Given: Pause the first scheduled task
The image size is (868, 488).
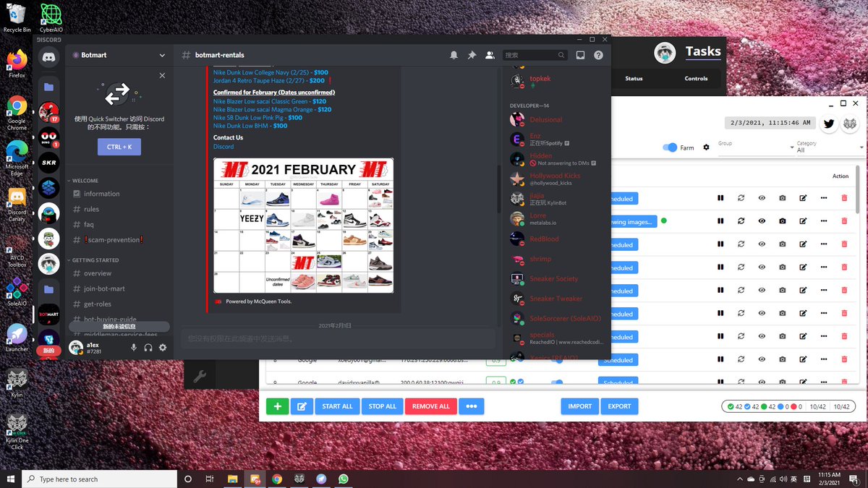Looking at the screenshot, I should point(720,198).
